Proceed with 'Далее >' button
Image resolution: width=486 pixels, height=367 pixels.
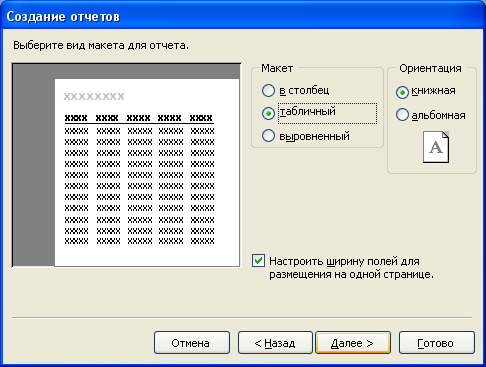353,343
